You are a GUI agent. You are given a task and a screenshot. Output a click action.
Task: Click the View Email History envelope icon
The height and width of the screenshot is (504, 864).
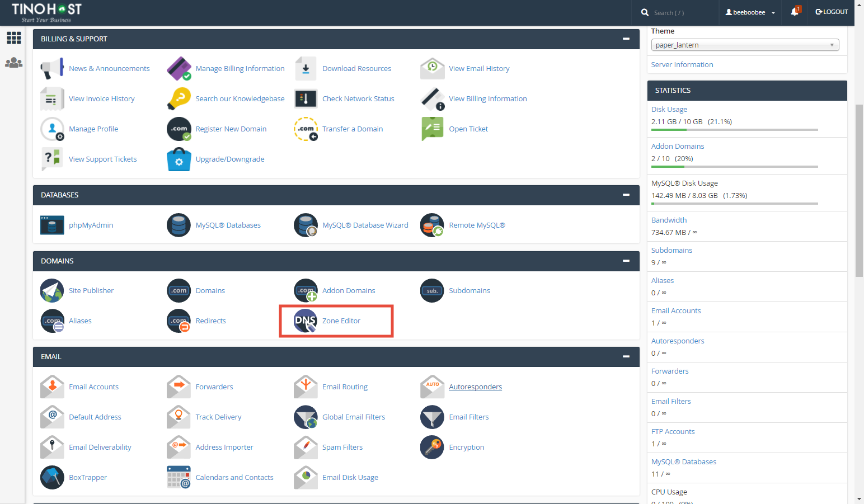(432, 69)
